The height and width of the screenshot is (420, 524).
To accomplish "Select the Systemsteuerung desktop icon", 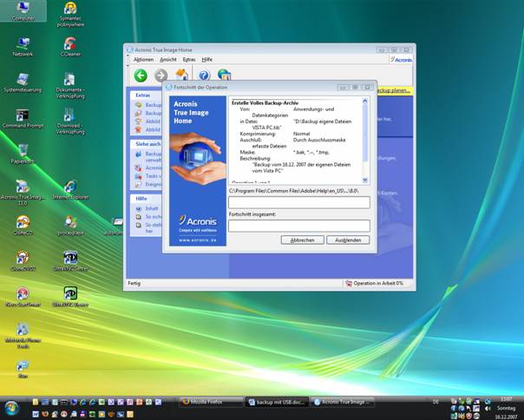I will click(x=23, y=82).
